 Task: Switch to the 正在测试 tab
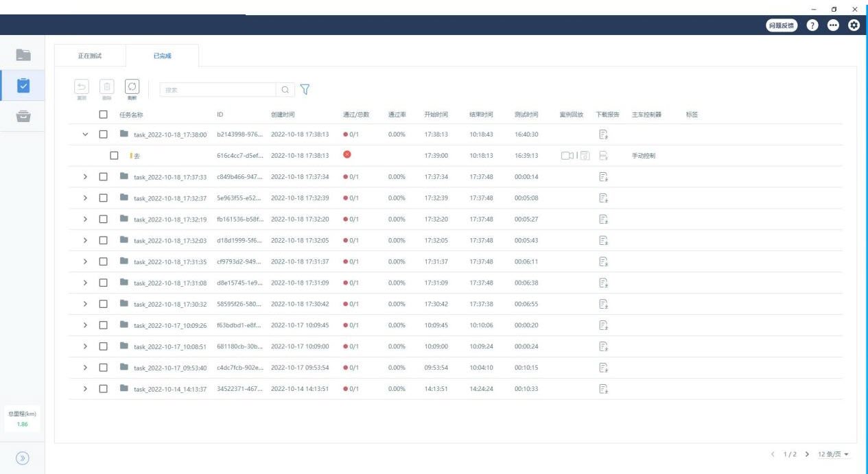tap(89, 56)
